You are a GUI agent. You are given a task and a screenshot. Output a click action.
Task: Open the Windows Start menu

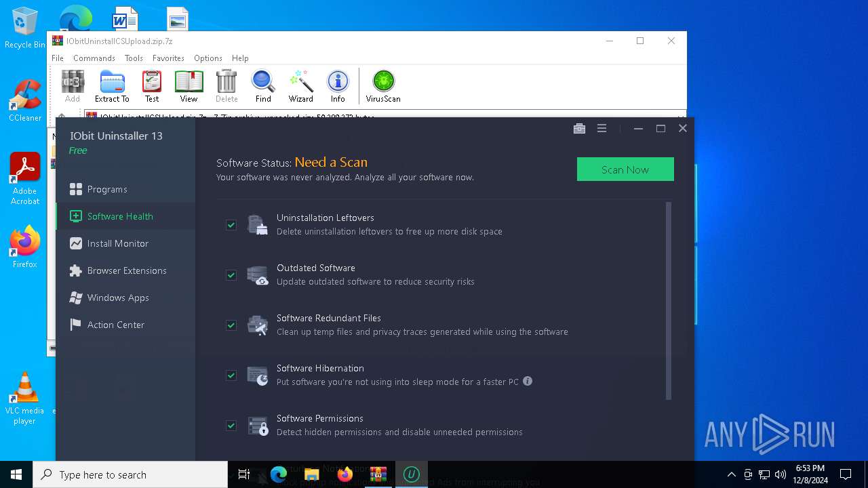point(16,474)
